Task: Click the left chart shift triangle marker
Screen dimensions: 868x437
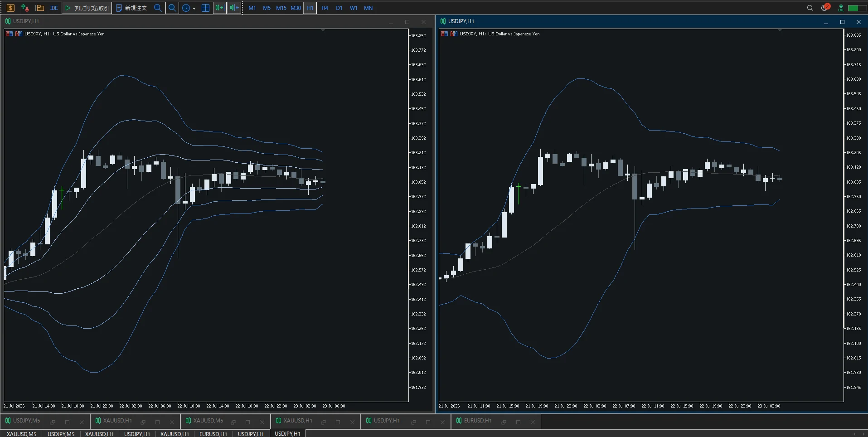Action: click(x=323, y=30)
